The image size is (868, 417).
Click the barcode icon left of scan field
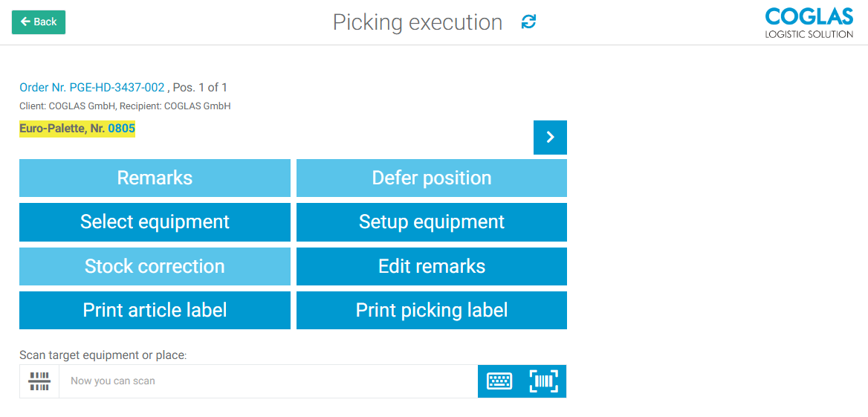tap(39, 381)
